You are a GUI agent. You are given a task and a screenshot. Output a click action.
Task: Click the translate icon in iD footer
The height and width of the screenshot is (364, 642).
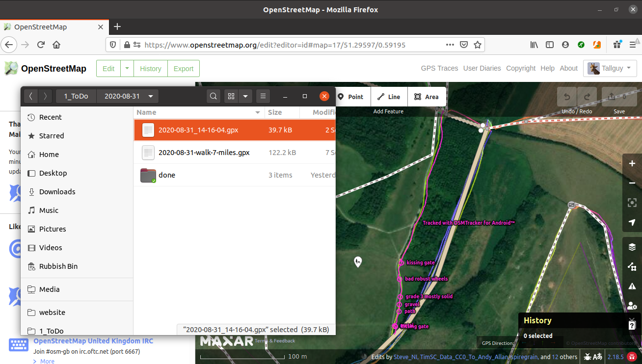[x=598, y=357]
